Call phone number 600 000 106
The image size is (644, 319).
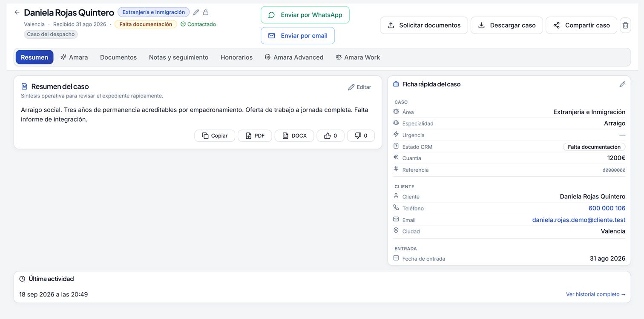pyautogui.click(x=607, y=208)
